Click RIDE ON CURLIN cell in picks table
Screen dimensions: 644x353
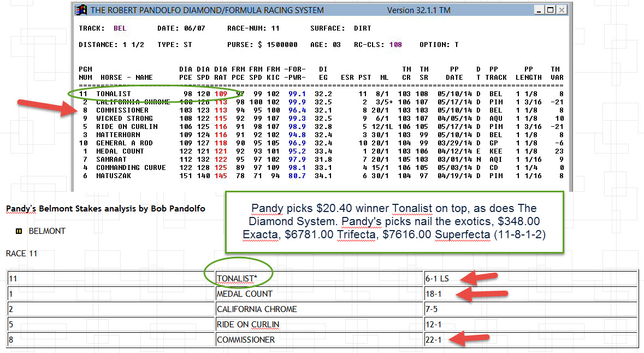pos(319,324)
